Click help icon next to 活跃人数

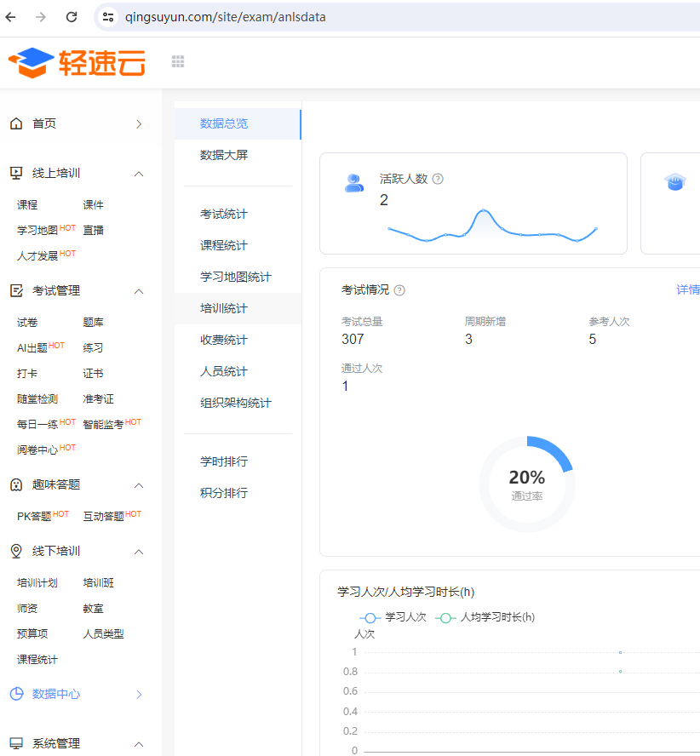[438, 179]
